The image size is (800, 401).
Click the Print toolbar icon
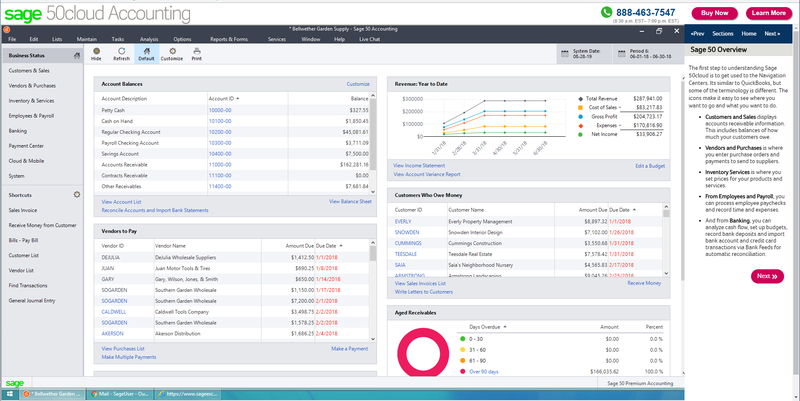coord(196,51)
